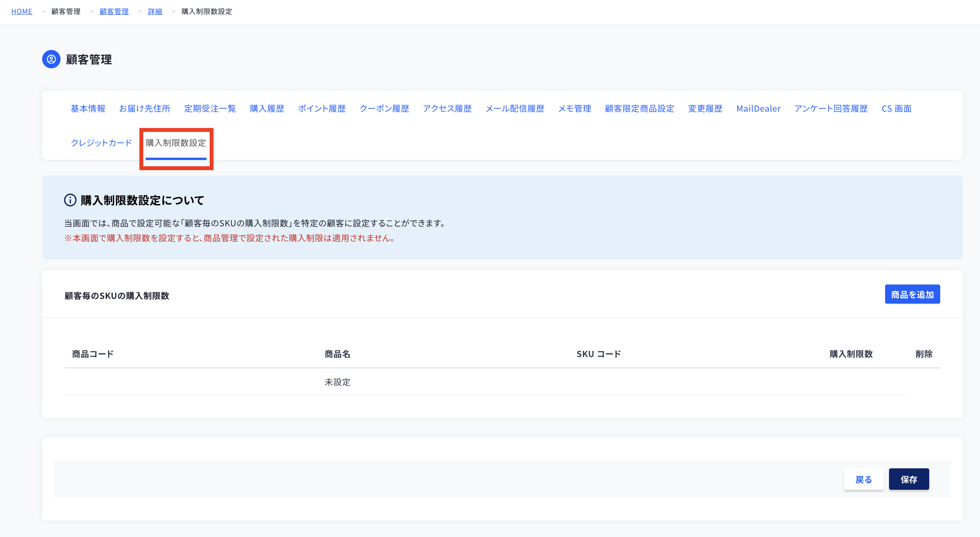Click the 削除 column header
980x537 pixels.
(924, 354)
